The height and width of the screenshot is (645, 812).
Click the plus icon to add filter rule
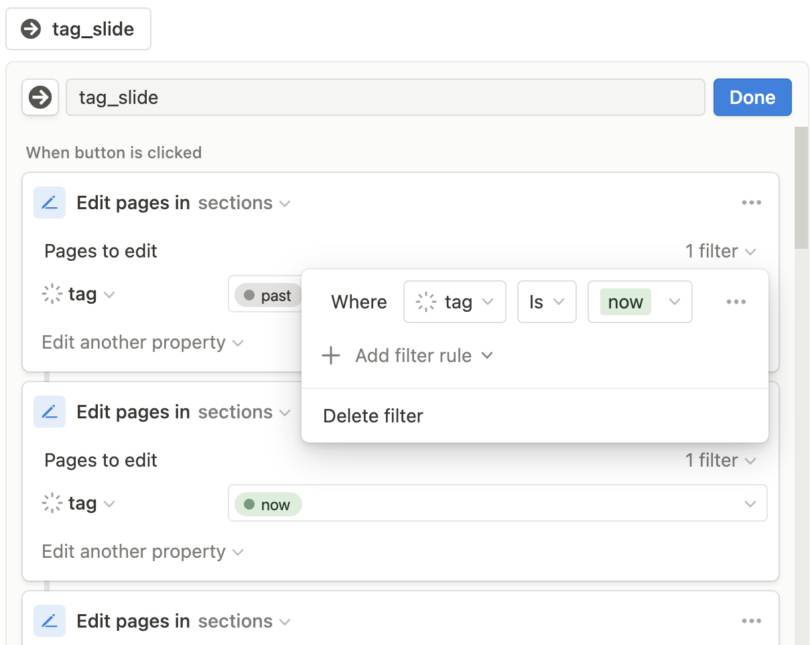point(332,355)
